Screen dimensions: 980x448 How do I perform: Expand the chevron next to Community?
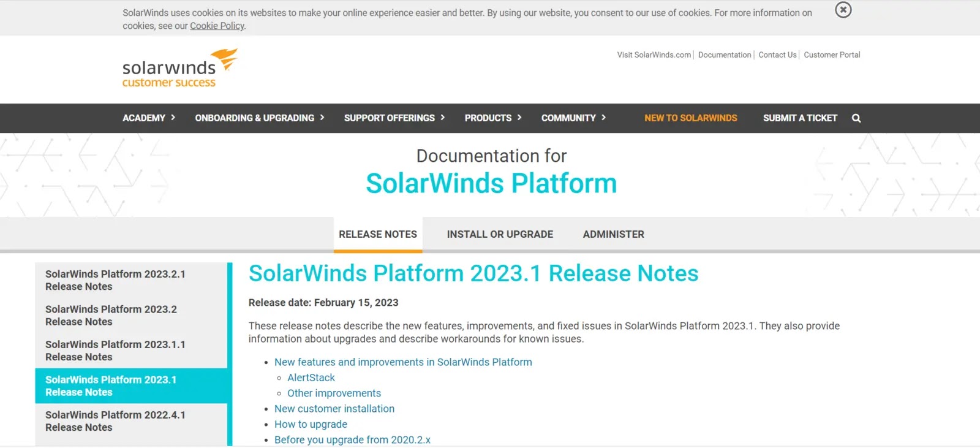click(603, 118)
